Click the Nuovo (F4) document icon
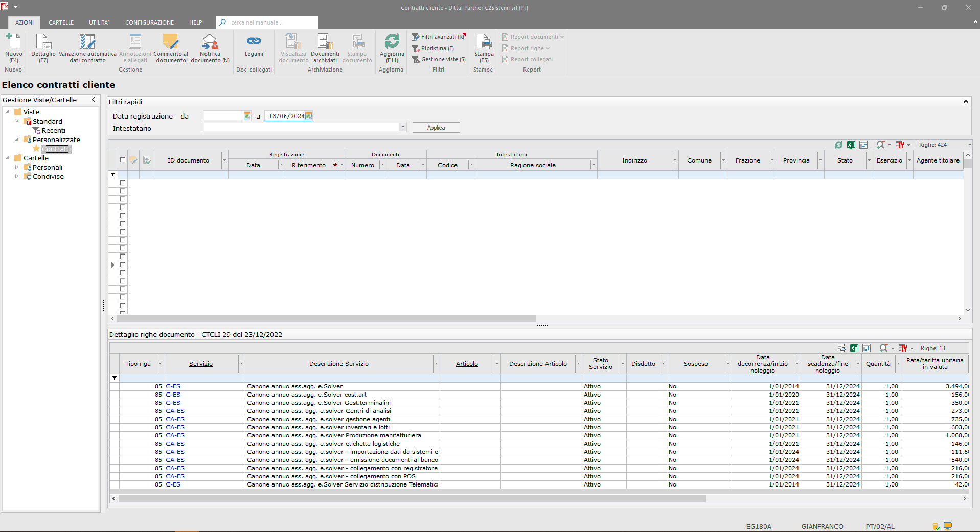The image size is (980, 532). (x=13, y=42)
